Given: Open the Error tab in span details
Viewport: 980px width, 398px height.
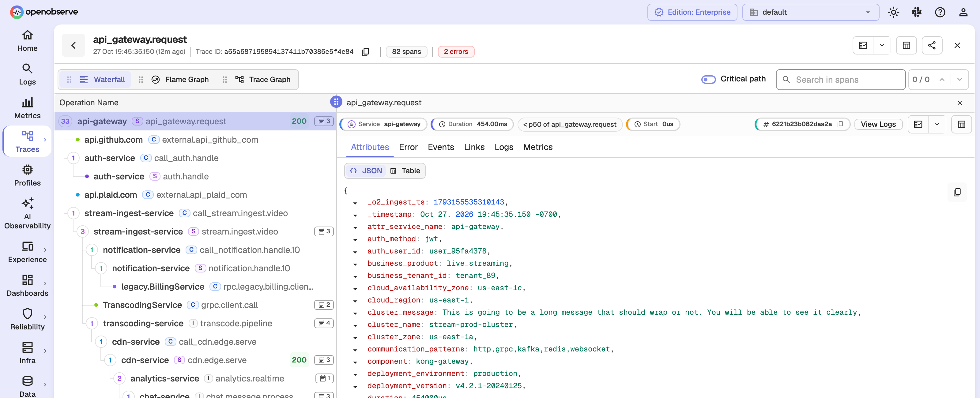Looking at the screenshot, I should (x=408, y=147).
